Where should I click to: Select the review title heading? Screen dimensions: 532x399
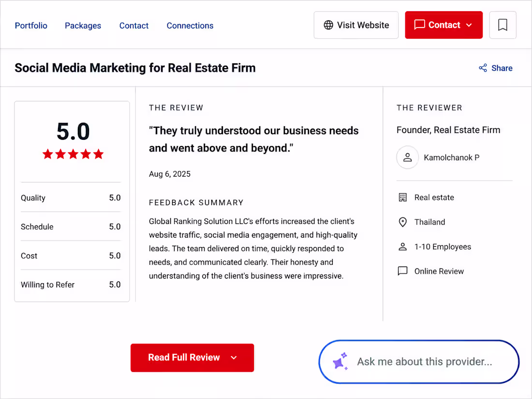tap(135, 68)
